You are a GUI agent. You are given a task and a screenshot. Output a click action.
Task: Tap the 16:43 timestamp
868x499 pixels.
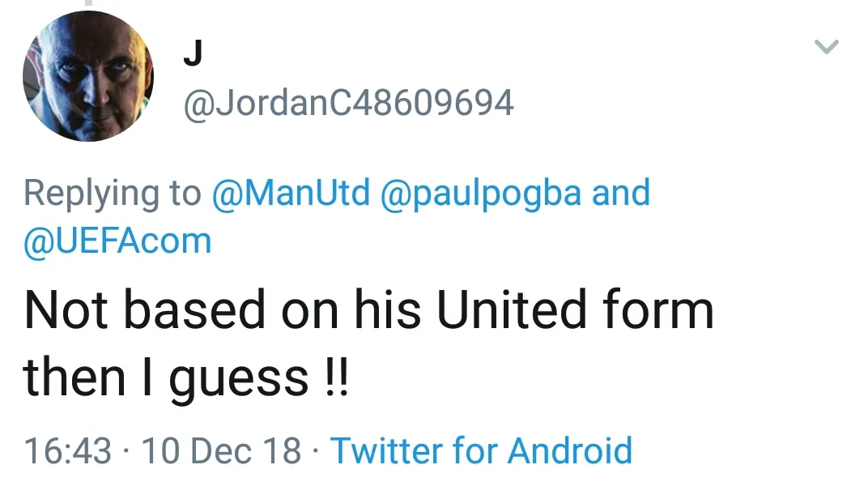pos(68,450)
